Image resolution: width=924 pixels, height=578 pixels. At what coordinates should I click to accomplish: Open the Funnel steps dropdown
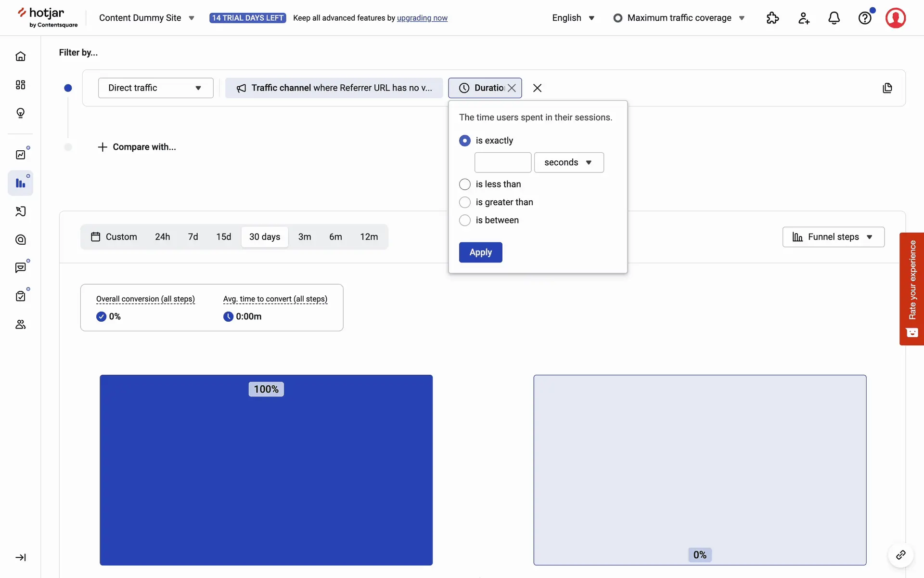tap(833, 237)
